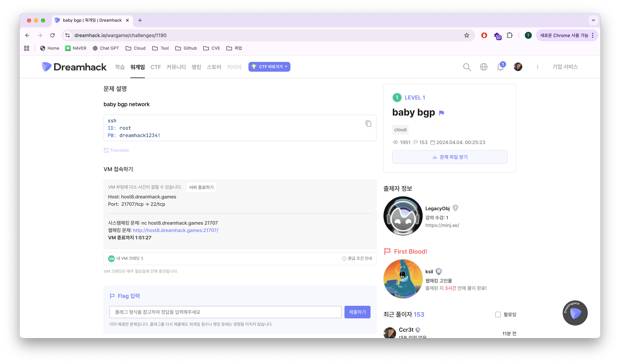Switch to the 커뮤니티 nav tab

pos(176,67)
